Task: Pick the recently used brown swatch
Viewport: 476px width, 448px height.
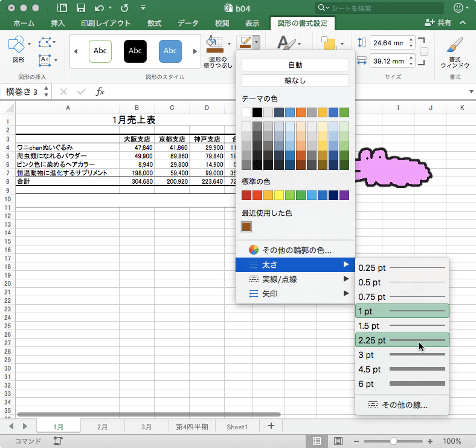Action: click(x=246, y=227)
